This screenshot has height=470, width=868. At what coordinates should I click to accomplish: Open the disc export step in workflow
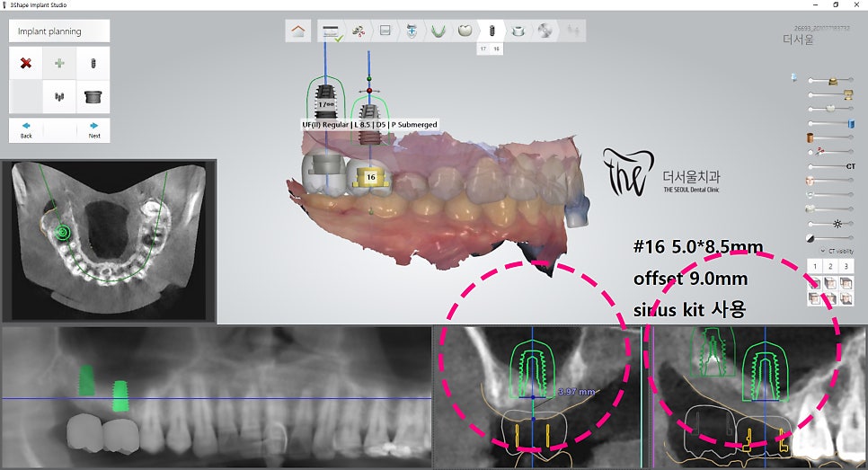545,31
